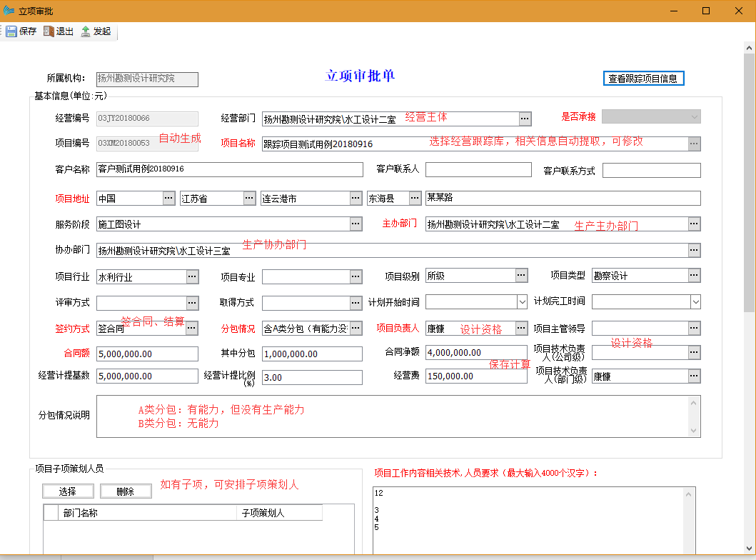Expand the 是否承接 dropdown
This screenshot has height=560, width=756.
[x=695, y=116]
